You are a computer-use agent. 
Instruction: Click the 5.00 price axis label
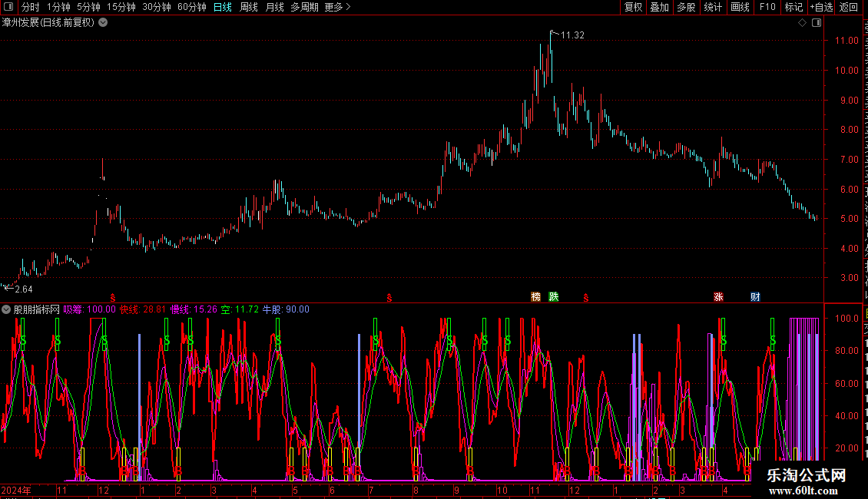coord(849,219)
